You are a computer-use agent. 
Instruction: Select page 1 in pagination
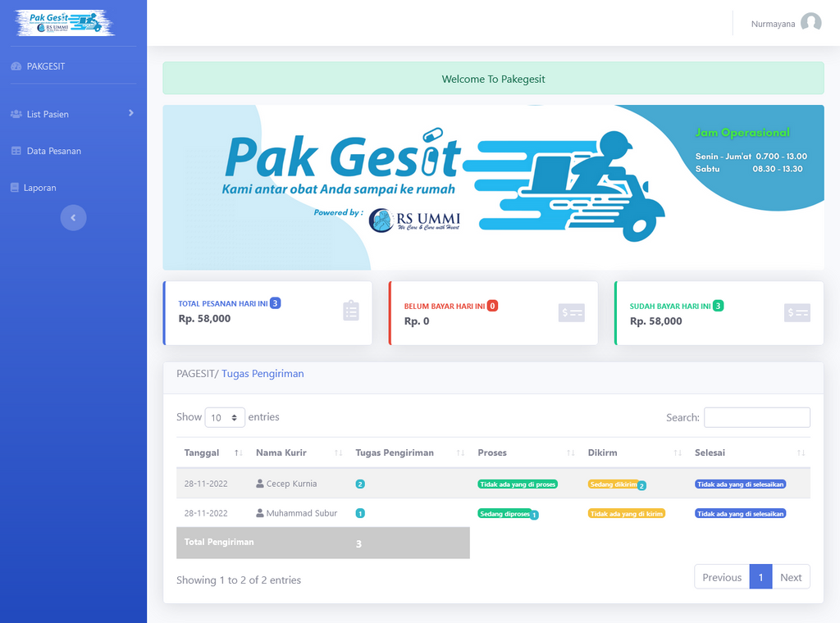[x=760, y=578]
